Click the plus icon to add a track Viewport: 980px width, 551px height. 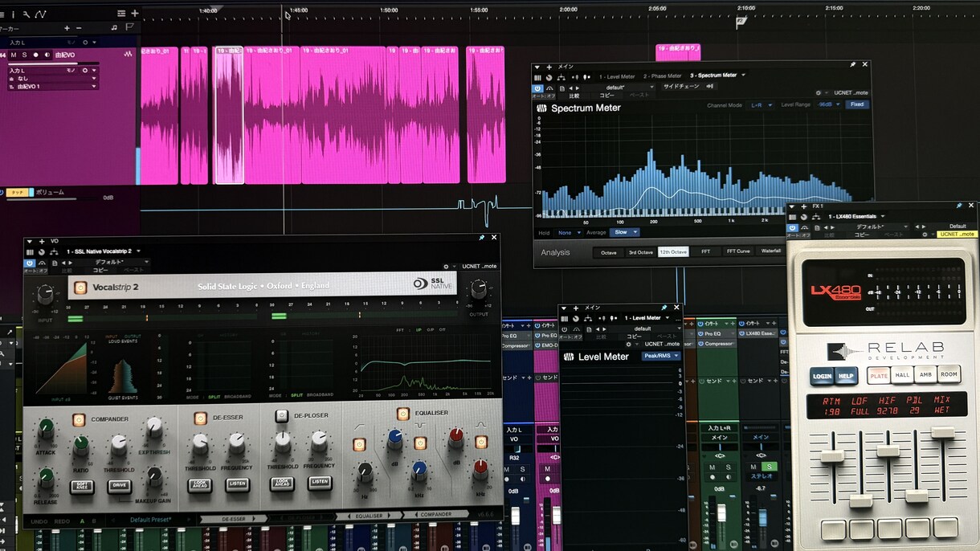(135, 13)
